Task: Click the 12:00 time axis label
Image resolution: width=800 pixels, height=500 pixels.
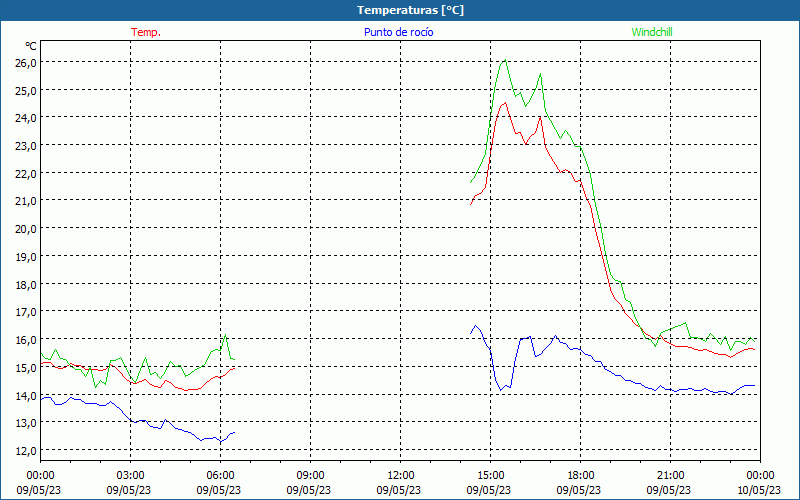Action: (401, 476)
